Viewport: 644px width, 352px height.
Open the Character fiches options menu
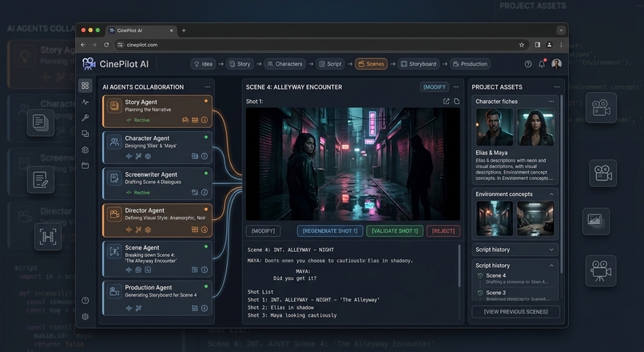point(551,101)
